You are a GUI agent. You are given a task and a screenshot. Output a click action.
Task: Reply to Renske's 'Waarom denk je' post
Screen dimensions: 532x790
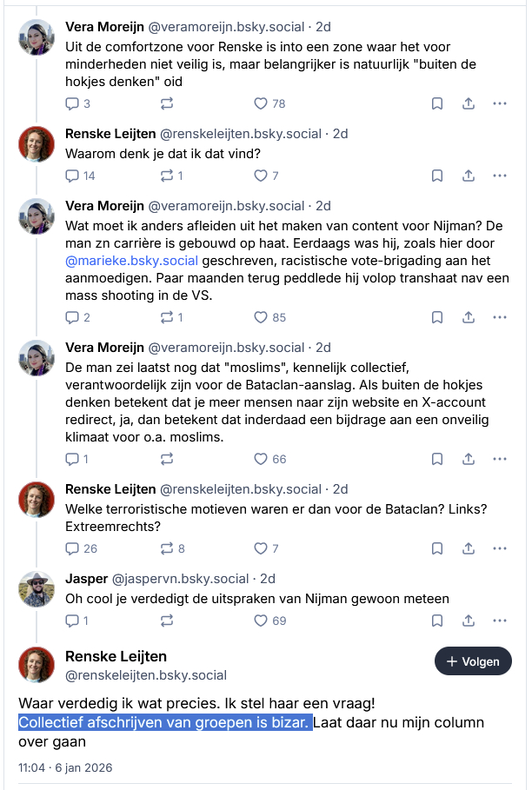tap(73, 176)
